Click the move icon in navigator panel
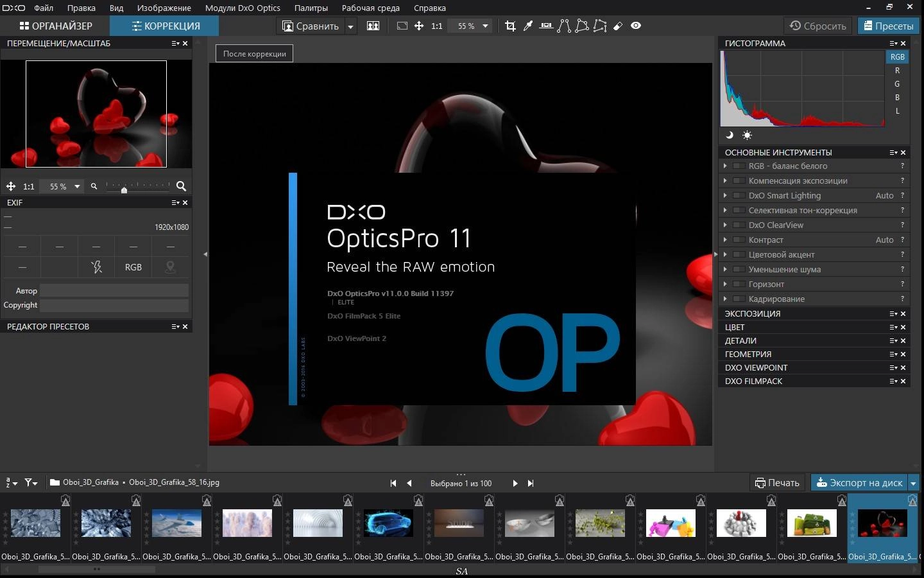924x578 pixels. 11,186
